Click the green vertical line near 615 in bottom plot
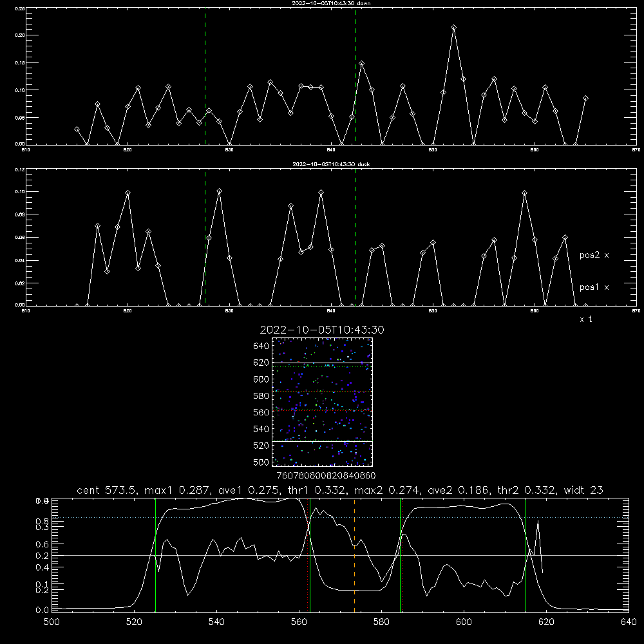The image size is (644, 644). point(526,554)
